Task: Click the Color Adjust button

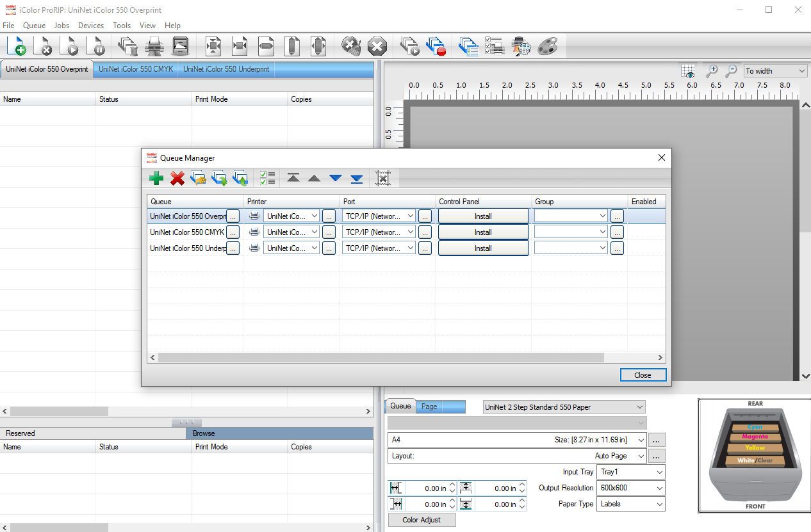Action: click(x=422, y=520)
